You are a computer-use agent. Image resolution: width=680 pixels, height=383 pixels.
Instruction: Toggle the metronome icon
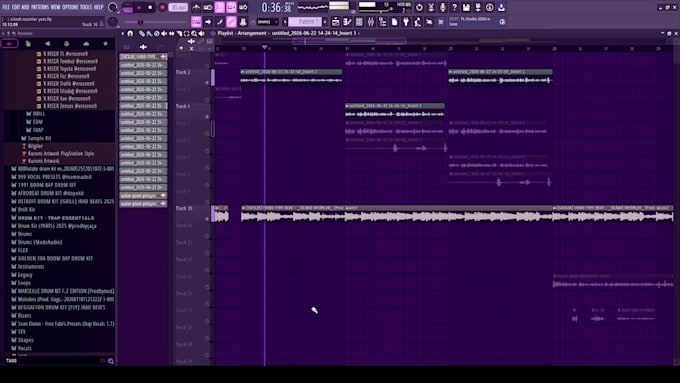[196, 7]
